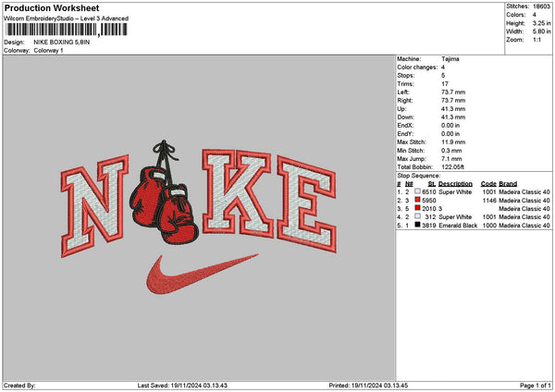The width and height of the screenshot is (555, 392).
Task: Click the Stitches value '18603'
Action: 541,6
